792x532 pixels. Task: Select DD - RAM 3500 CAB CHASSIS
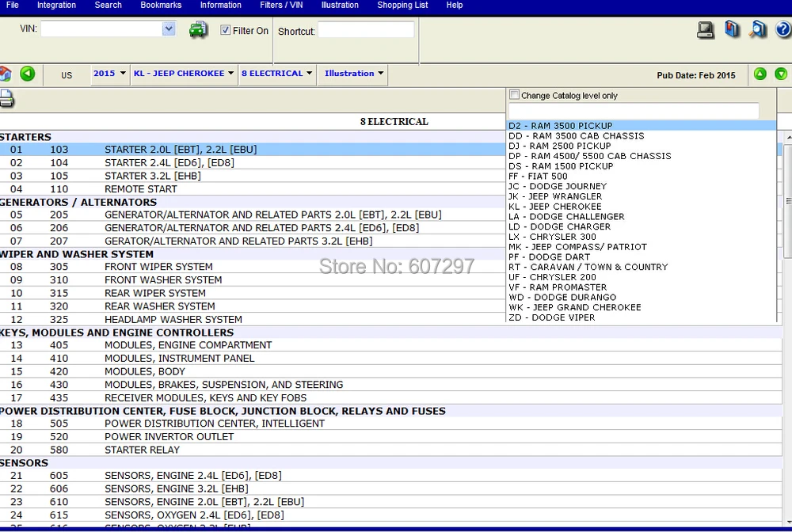coord(641,136)
